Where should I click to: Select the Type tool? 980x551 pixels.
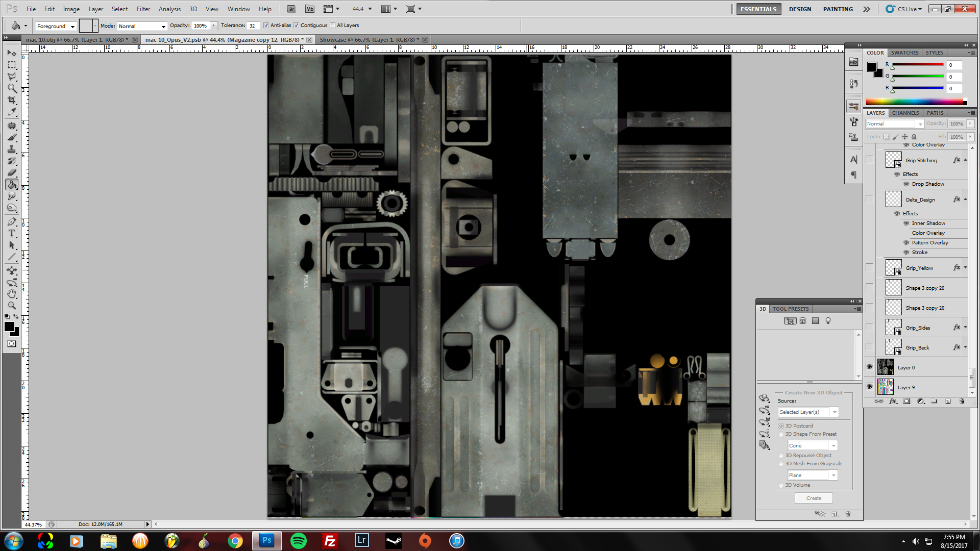tap(12, 233)
